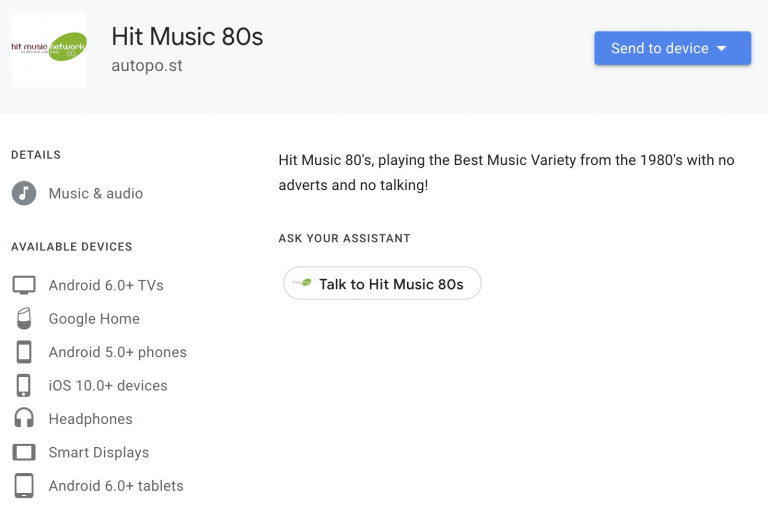
Task: Click the Hit Music 80s title
Action: coord(188,37)
